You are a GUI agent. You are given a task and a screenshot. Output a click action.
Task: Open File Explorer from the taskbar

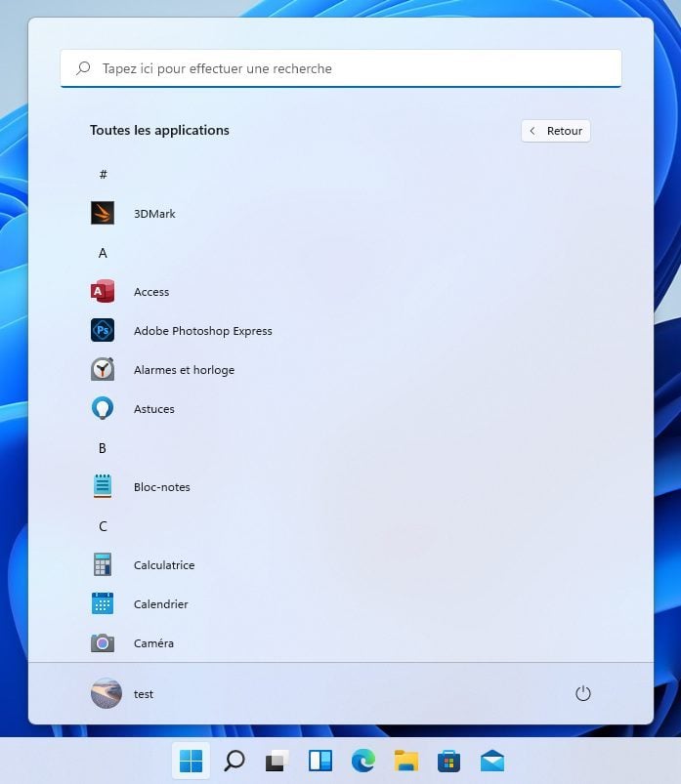pyautogui.click(x=406, y=761)
